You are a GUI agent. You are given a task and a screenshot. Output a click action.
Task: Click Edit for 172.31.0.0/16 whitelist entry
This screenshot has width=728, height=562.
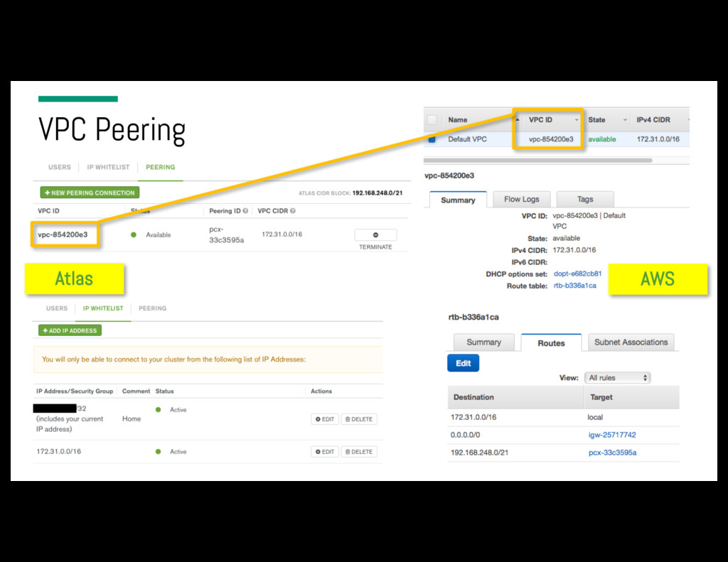click(x=324, y=452)
